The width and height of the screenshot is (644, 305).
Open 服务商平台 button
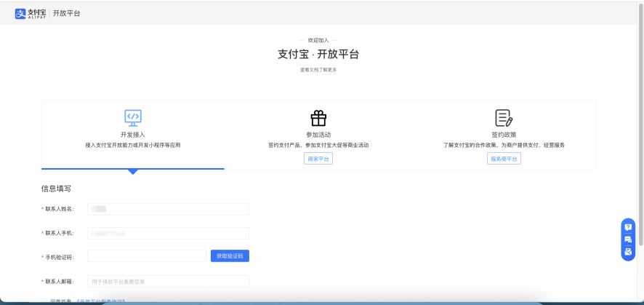pos(504,159)
